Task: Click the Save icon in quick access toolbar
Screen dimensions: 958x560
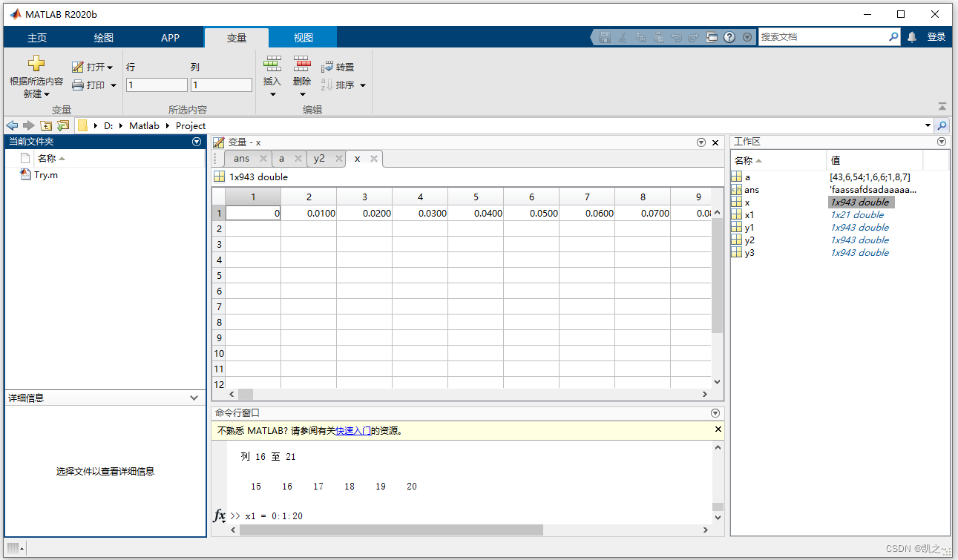Action: [x=605, y=37]
